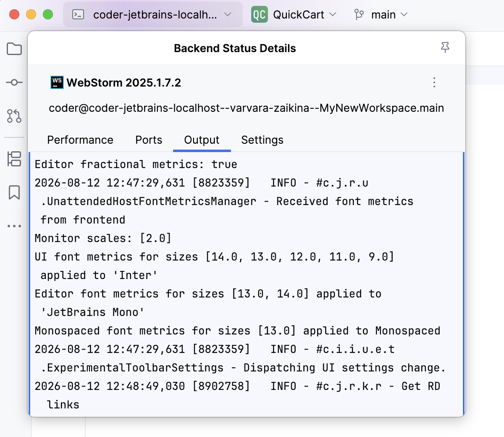The image size is (504, 437).
Task: Switch to the Settings tab
Action: click(262, 140)
